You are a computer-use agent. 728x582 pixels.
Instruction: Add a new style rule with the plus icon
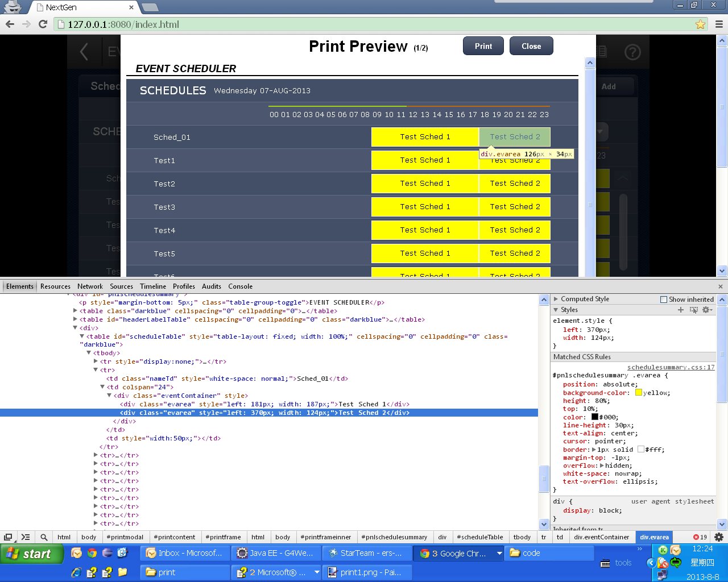click(x=681, y=310)
